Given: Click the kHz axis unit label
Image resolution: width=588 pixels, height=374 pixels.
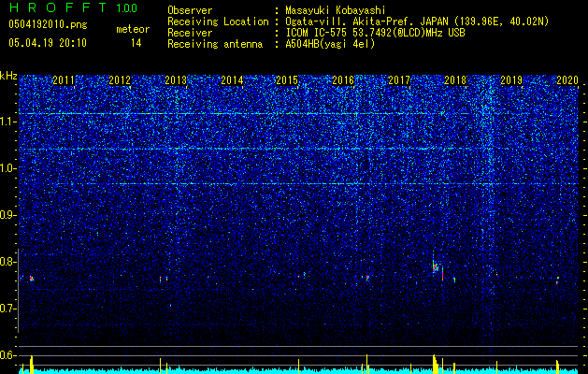Looking at the screenshot, I should (8, 76).
